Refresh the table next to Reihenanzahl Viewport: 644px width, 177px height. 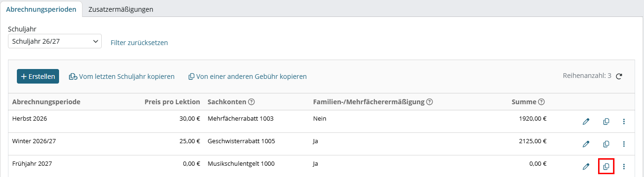619,76
